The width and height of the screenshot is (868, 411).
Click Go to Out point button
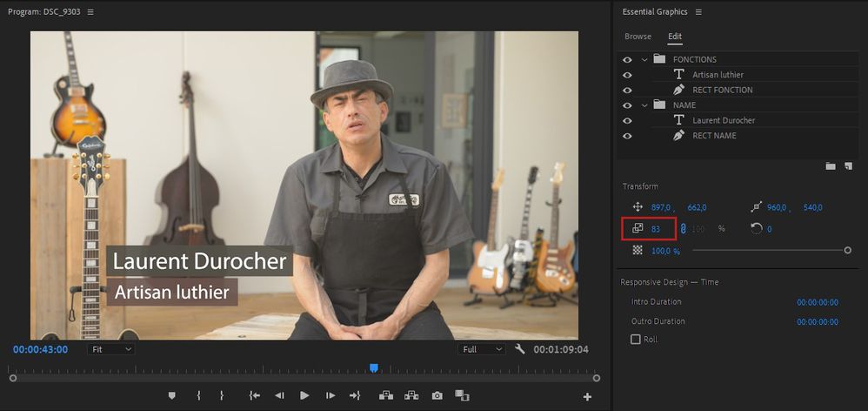pyautogui.click(x=355, y=395)
